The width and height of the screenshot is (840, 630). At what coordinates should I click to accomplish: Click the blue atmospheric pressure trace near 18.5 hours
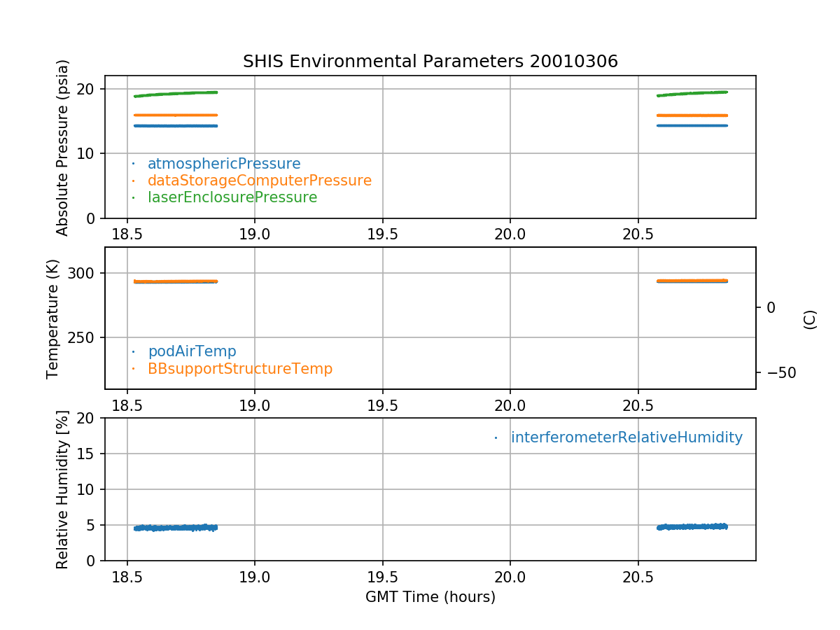(175, 126)
